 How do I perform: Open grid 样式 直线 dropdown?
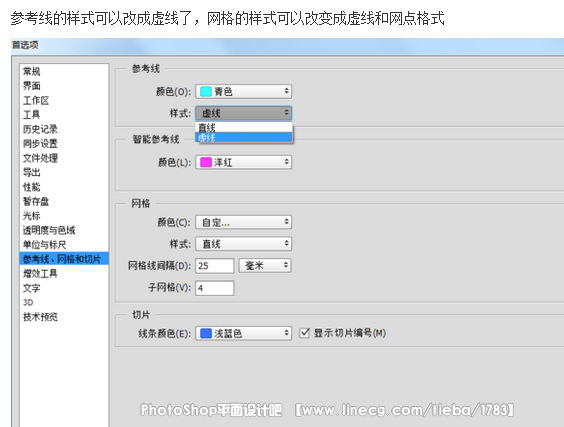click(244, 244)
